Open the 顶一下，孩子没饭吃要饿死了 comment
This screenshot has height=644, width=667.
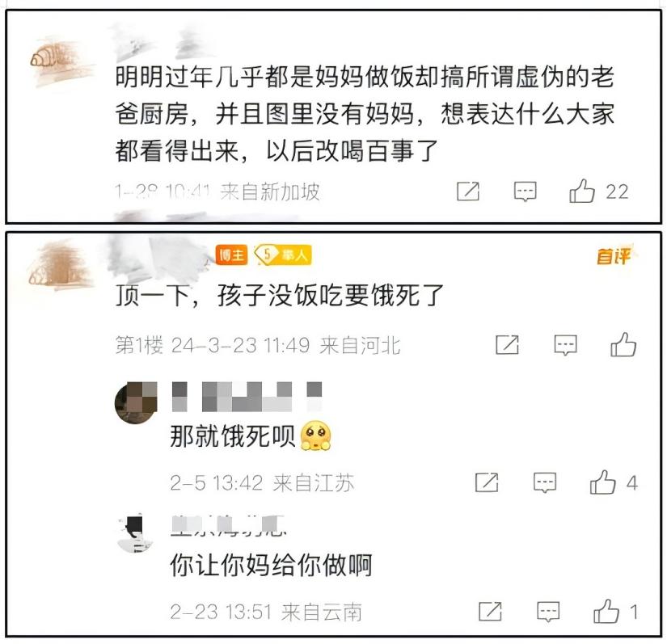pos(280,295)
